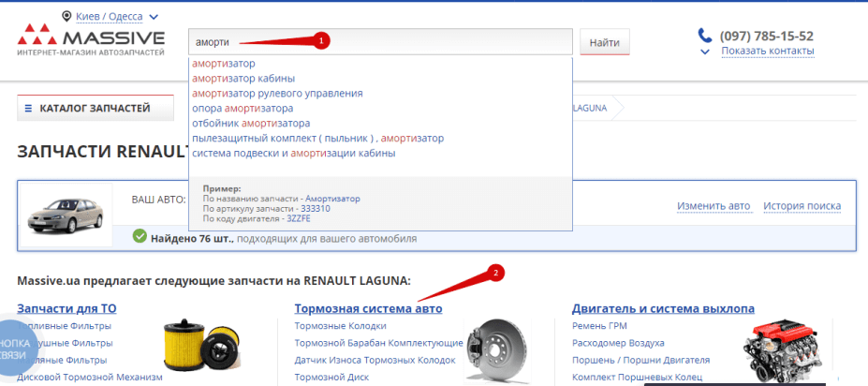The image size is (868, 386).
Task: Open Тормозной Барабан Комплектующие link
Action: (378, 343)
